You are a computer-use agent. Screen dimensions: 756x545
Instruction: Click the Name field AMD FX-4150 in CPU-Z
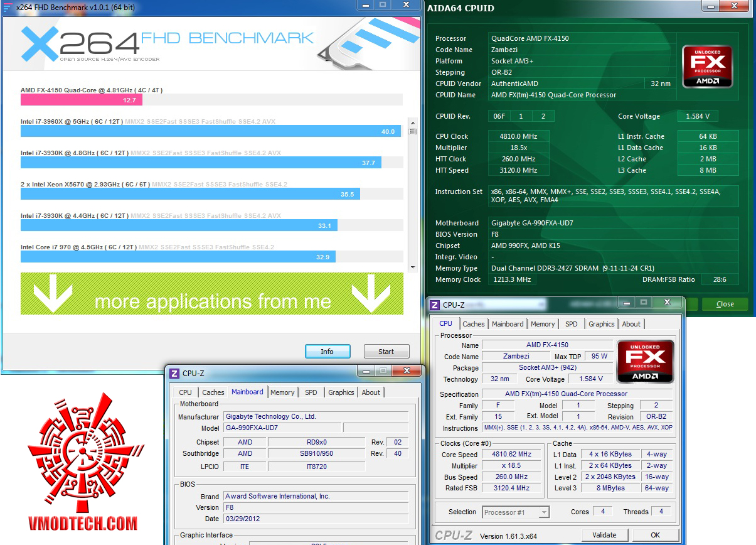(547, 345)
